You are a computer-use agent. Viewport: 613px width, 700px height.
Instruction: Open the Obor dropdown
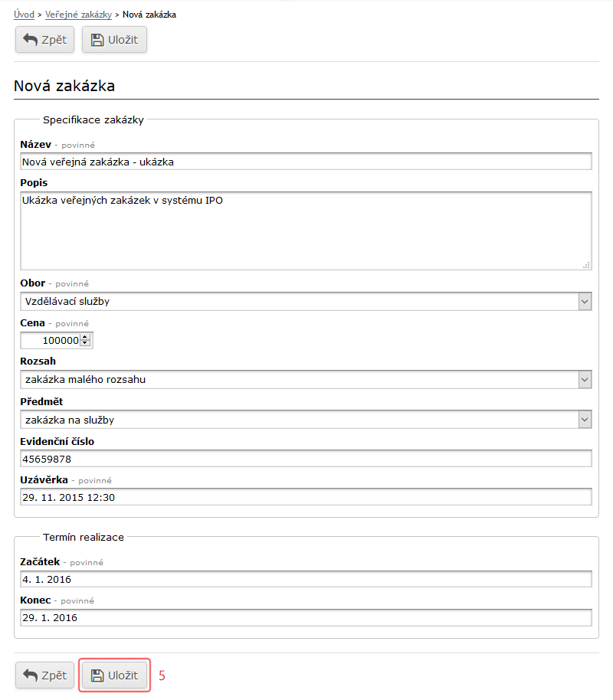point(306,302)
